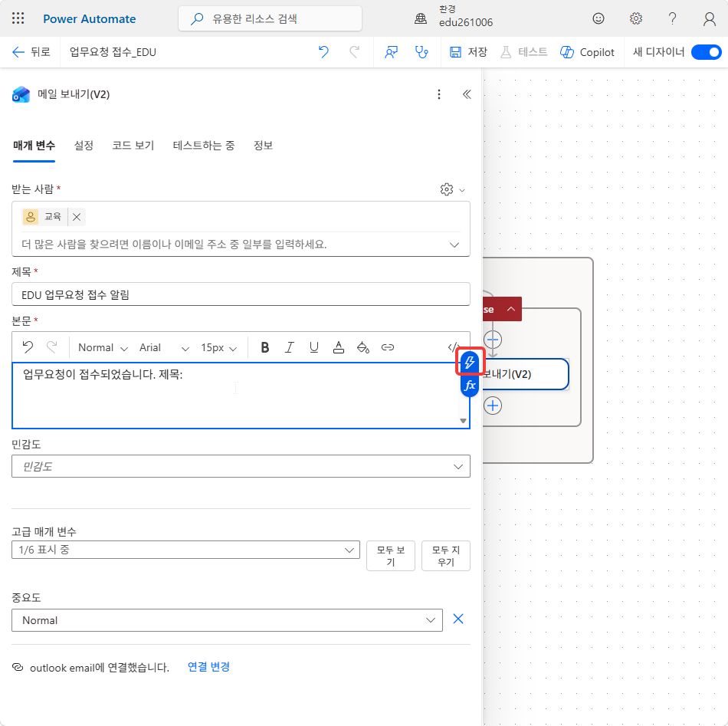Click the outlook connection link icon
728x726 pixels.
pos(18,668)
